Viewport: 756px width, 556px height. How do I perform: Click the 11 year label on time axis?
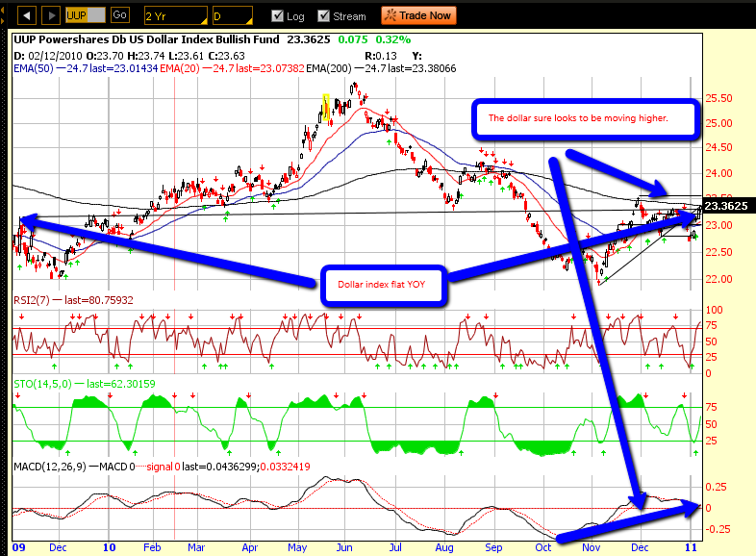691,547
